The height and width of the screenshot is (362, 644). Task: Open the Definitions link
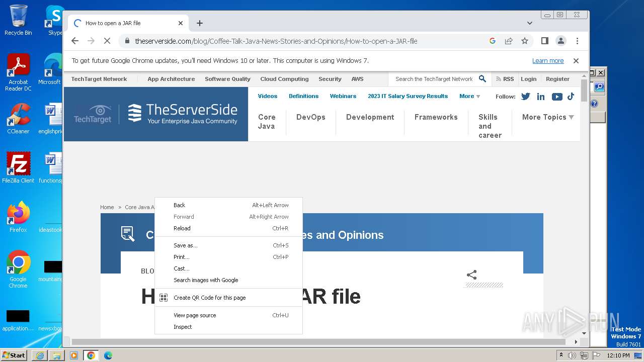[x=303, y=96]
